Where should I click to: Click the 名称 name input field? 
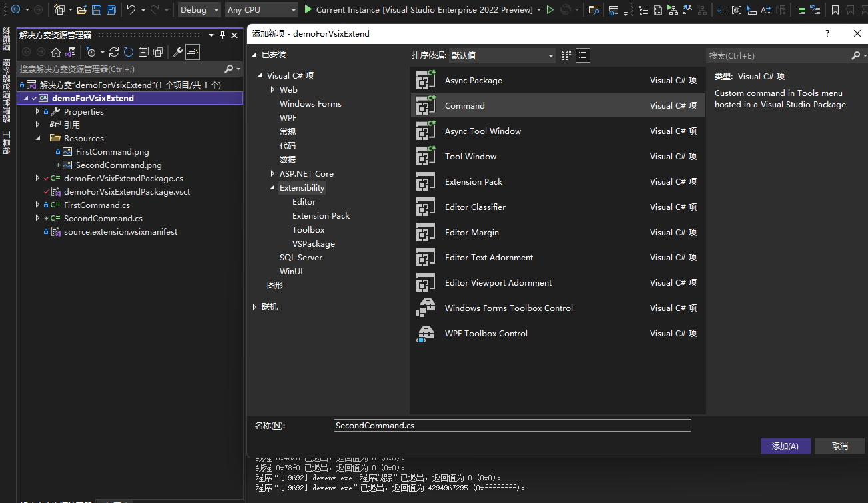click(x=512, y=425)
